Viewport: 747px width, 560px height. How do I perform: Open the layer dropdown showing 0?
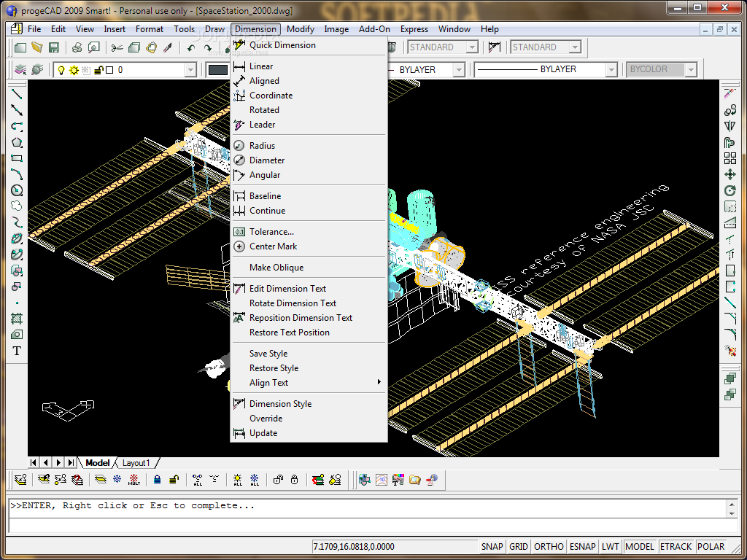190,70
